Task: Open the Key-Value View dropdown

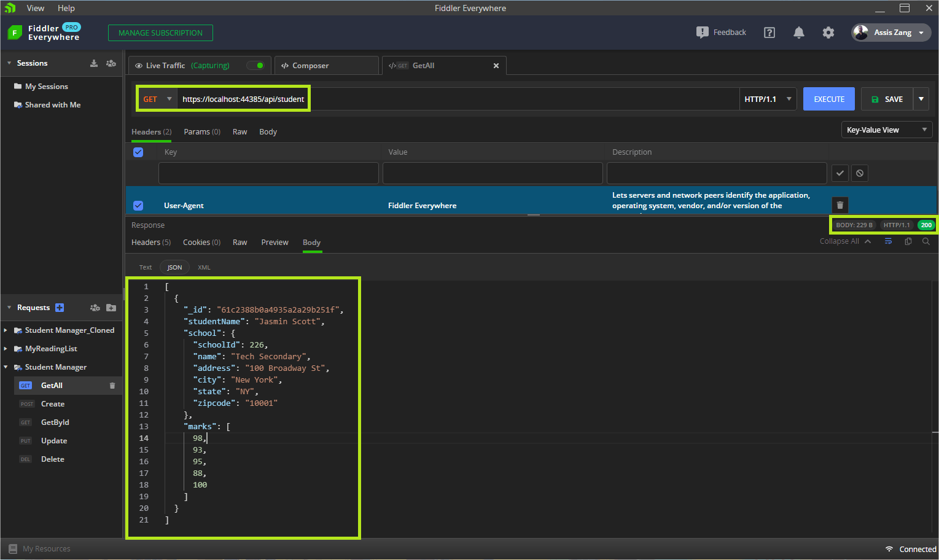Action: (x=887, y=130)
